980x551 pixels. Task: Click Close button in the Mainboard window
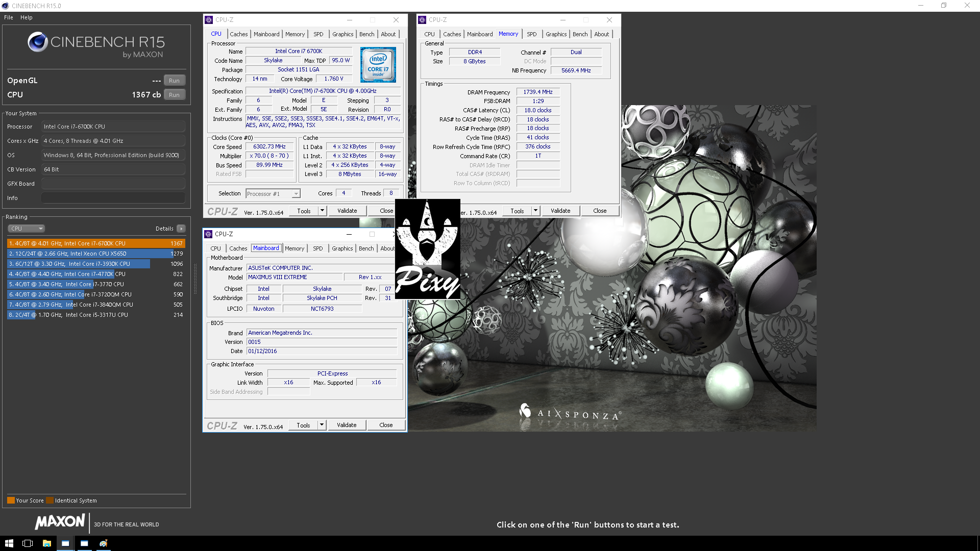pos(386,425)
